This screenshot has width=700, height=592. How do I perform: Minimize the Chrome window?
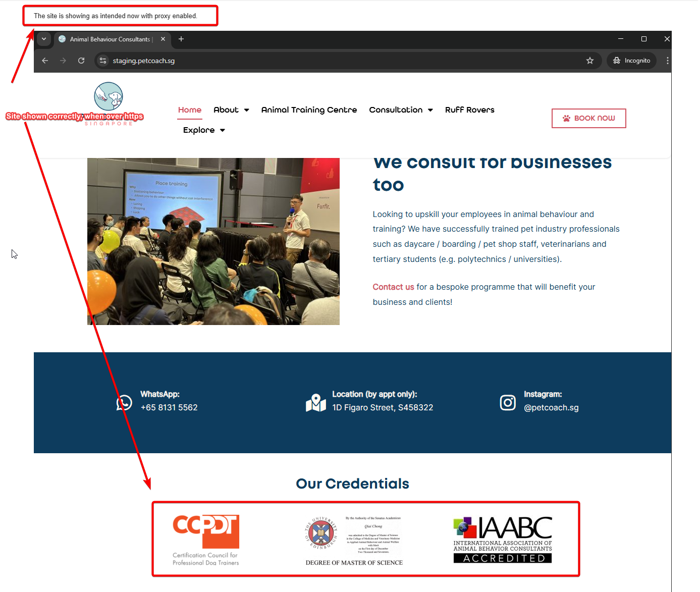point(621,39)
